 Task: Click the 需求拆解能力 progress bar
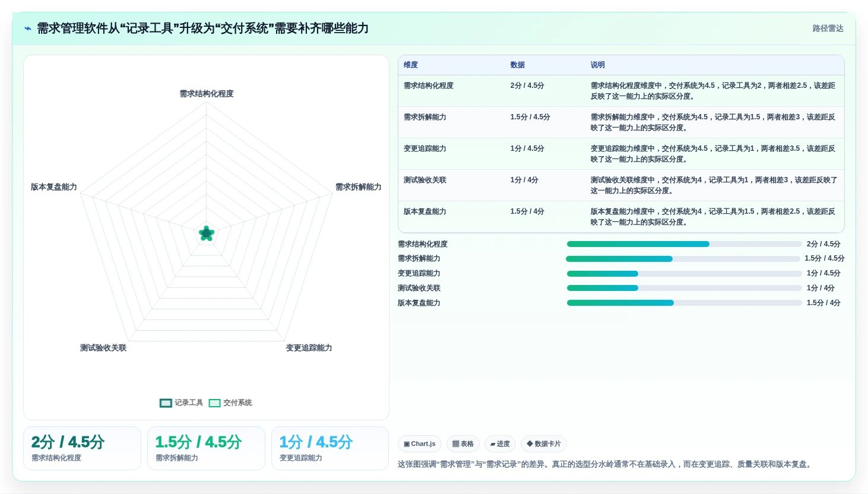(683, 259)
